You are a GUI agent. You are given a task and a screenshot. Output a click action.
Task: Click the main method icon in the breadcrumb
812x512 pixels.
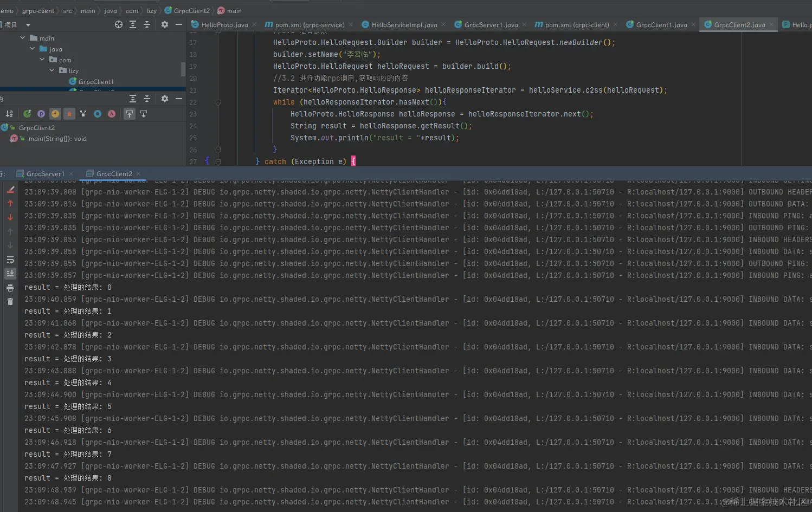coord(221,11)
